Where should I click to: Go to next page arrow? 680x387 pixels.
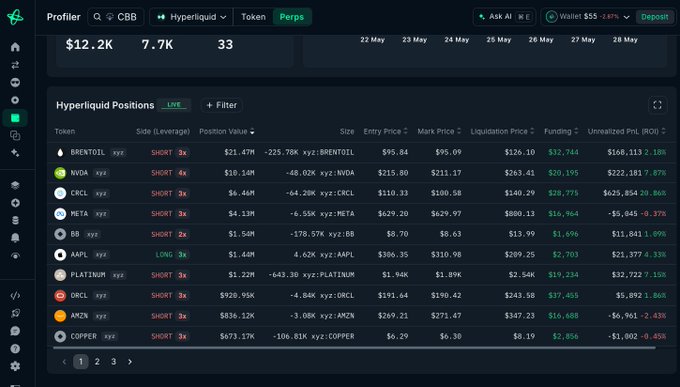click(x=130, y=361)
